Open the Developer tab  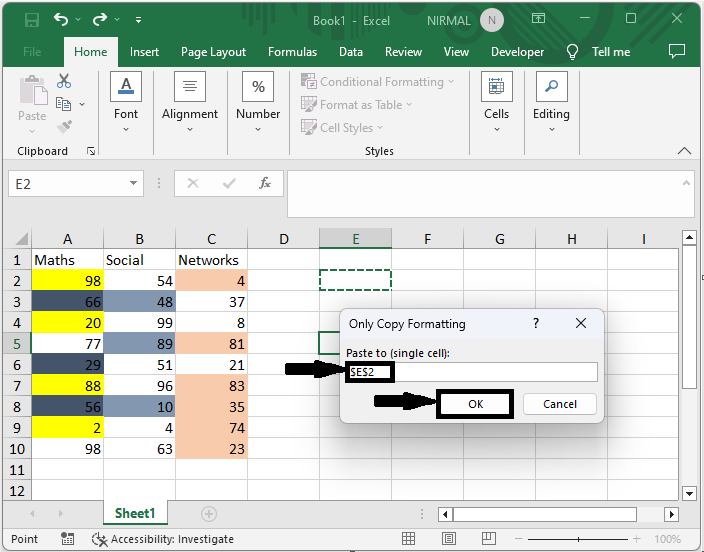517,52
